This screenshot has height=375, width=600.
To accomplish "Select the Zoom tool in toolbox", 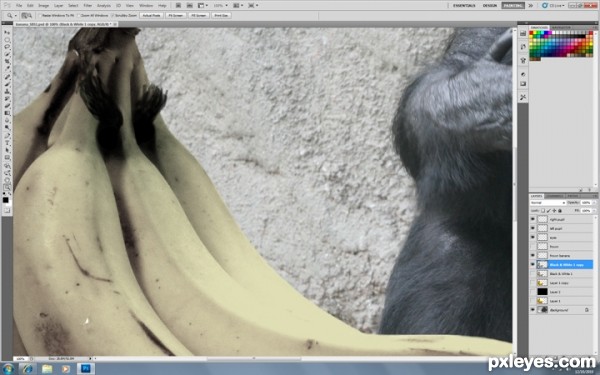I will coord(7,187).
